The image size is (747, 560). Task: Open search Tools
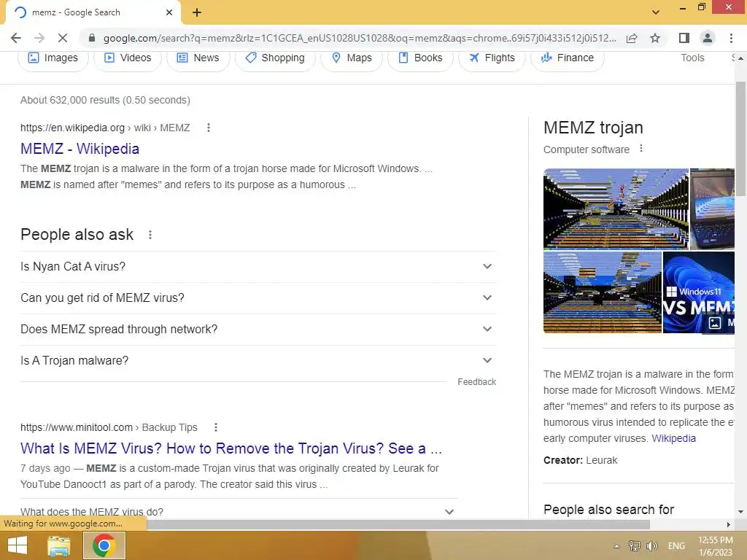692,58
